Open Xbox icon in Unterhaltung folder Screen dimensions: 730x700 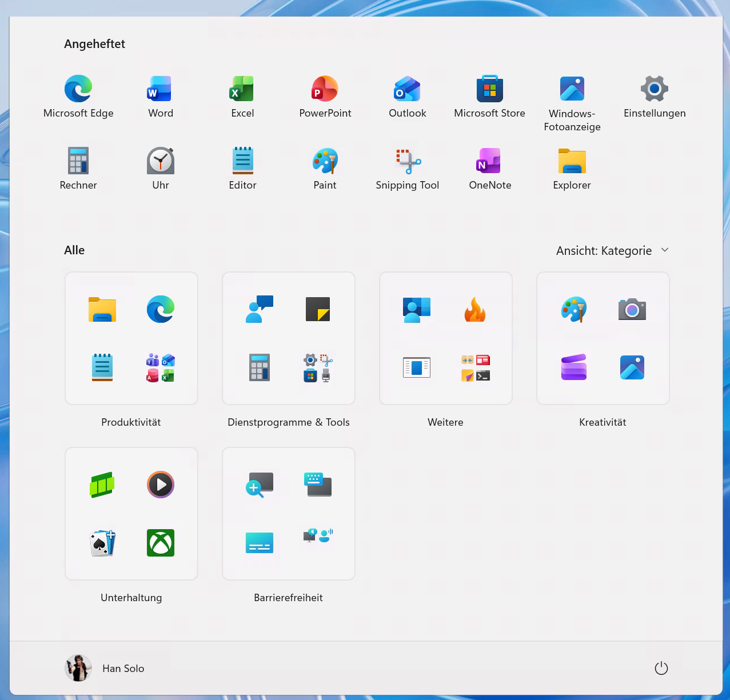click(x=161, y=543)
